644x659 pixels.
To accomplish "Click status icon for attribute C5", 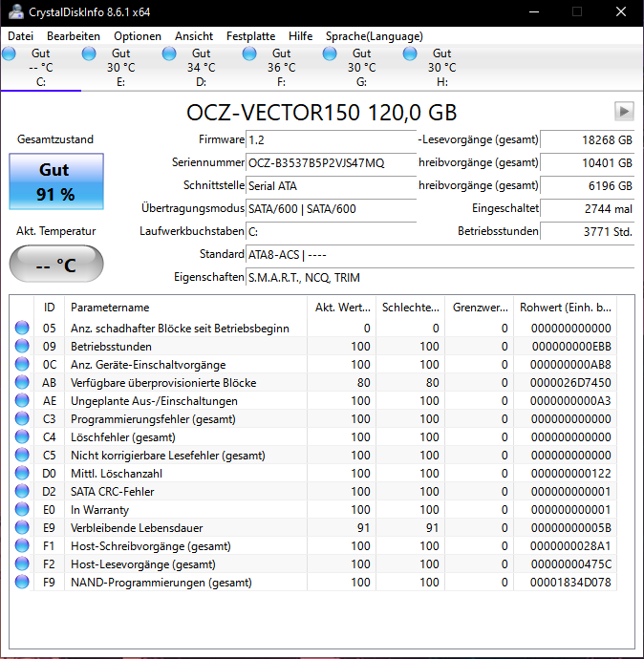I will pyautogui.click(x=22, y=455).
